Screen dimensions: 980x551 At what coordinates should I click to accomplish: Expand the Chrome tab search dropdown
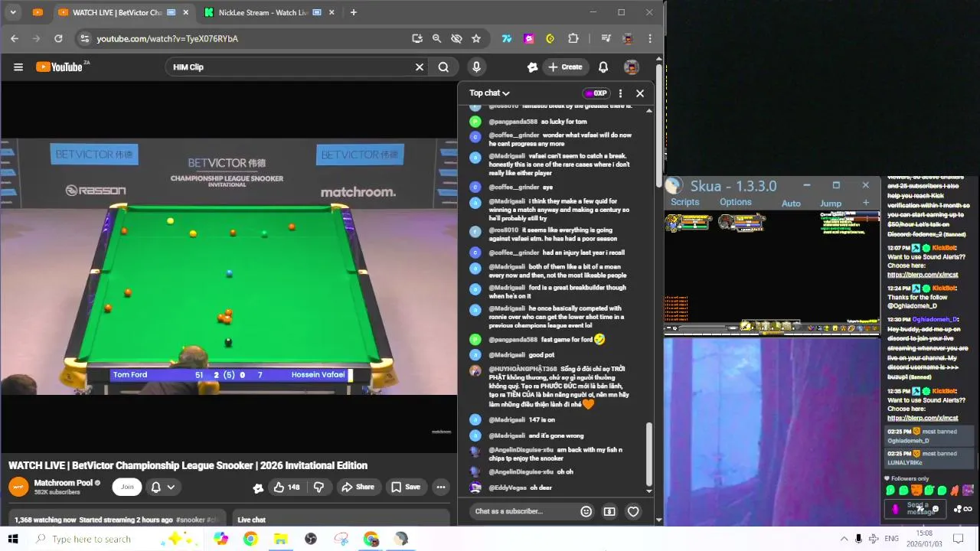(x=12, y=12)
